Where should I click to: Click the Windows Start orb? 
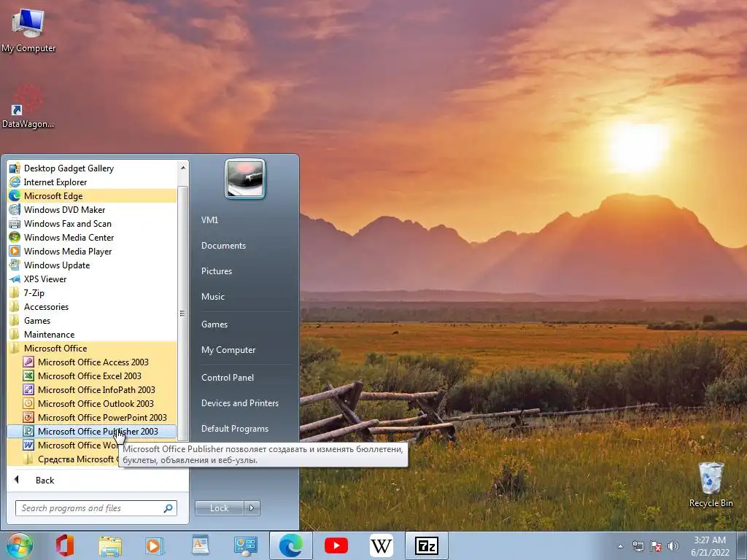[x=19, y=545]
